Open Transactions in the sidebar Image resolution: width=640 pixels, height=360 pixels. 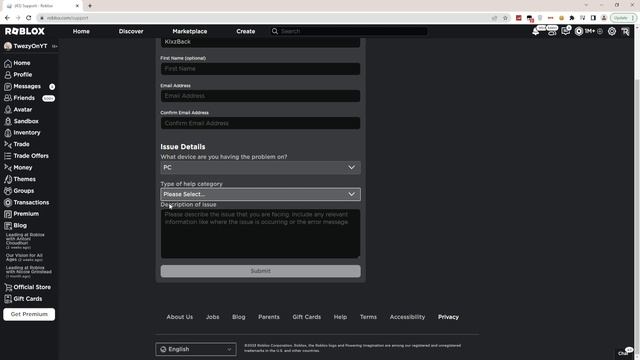(x=27, y=202)
